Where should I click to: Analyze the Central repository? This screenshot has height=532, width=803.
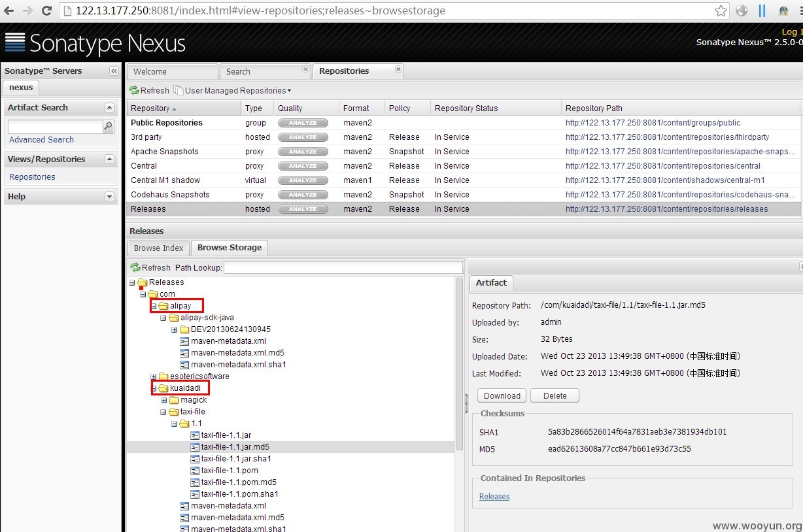pos(303,166)
